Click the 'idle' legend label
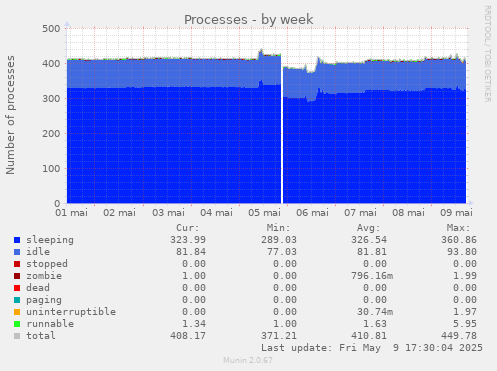The height and width of the screenshot is (371, 497). [38, 252]
